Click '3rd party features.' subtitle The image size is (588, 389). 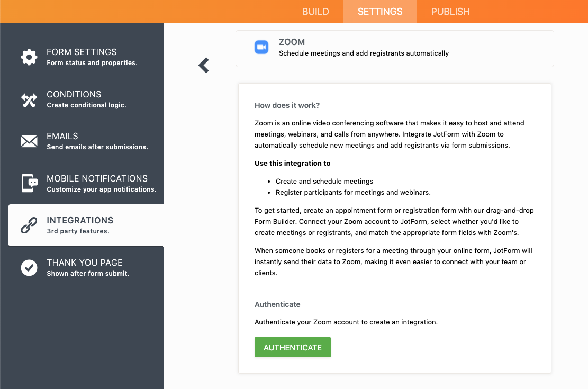point(78,231)
